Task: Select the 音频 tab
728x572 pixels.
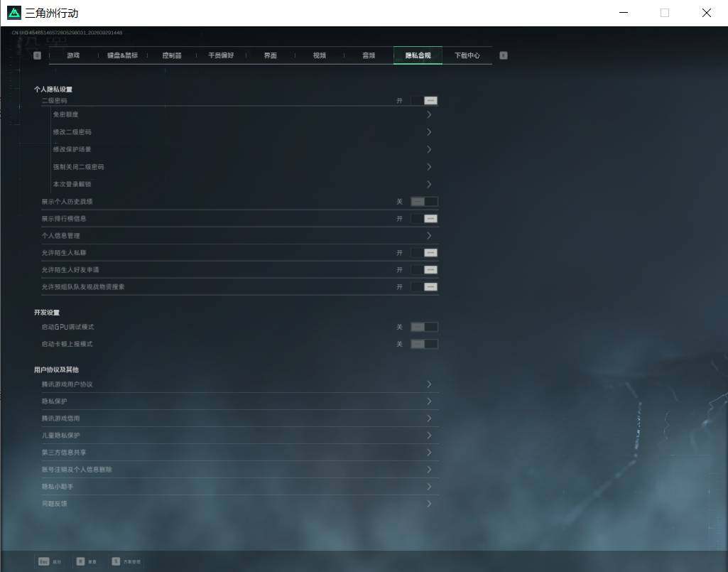Action: coord(369,55)
